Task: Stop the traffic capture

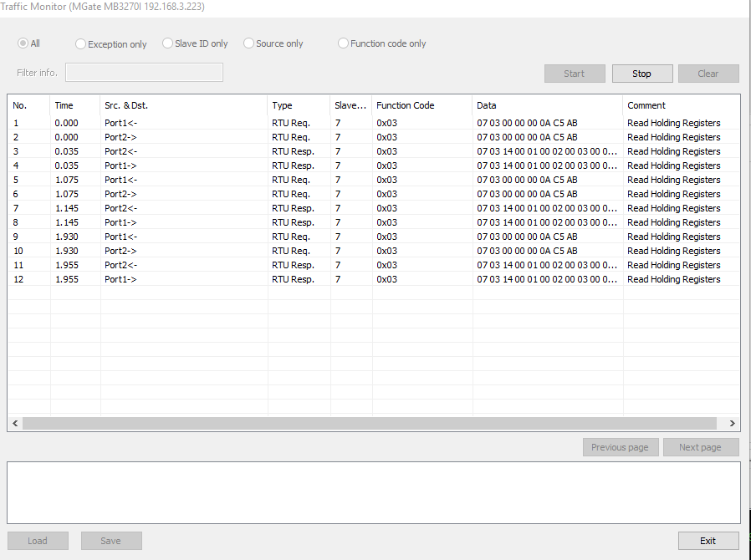Action: 642,74
